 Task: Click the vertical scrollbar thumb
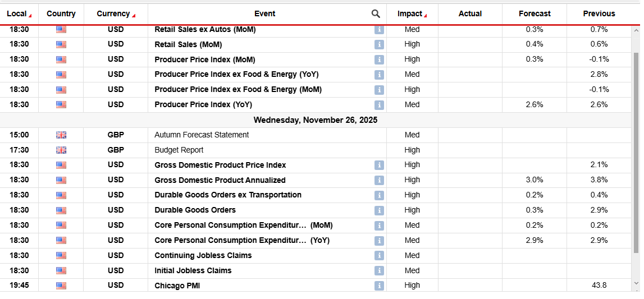click(636, 151)
